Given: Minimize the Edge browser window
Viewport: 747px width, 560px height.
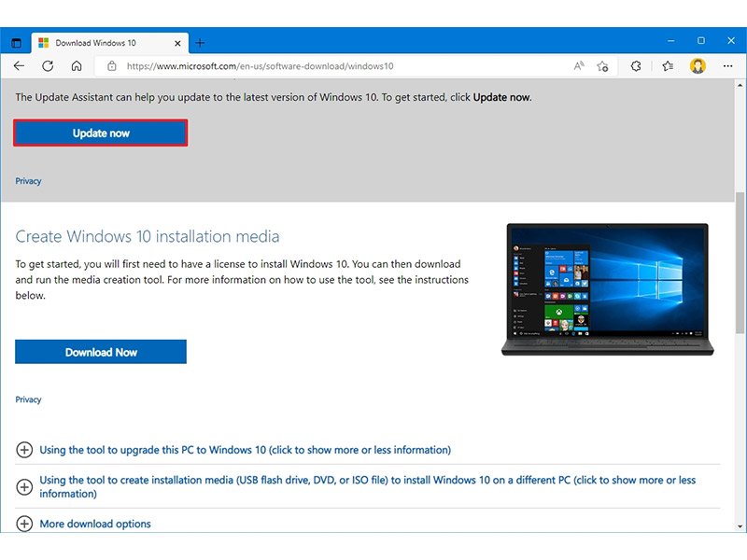Looking at the screenshot, I should coord(670,41).
